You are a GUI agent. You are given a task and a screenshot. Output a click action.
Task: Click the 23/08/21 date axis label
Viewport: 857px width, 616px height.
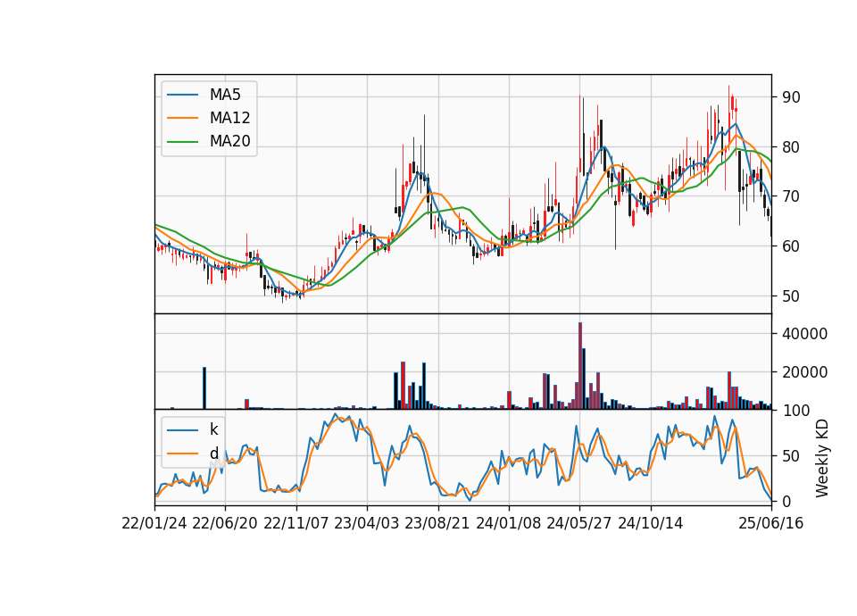pos(437,524)
